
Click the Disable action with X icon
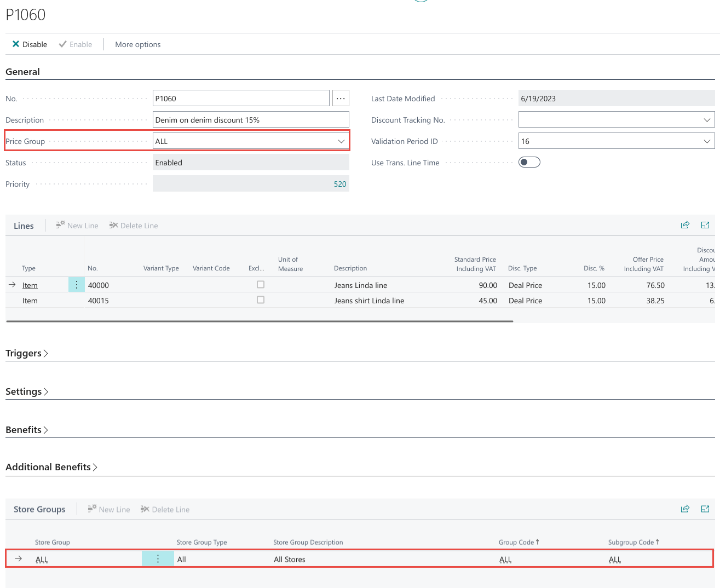pyautogui.click(x=30, y=44)
